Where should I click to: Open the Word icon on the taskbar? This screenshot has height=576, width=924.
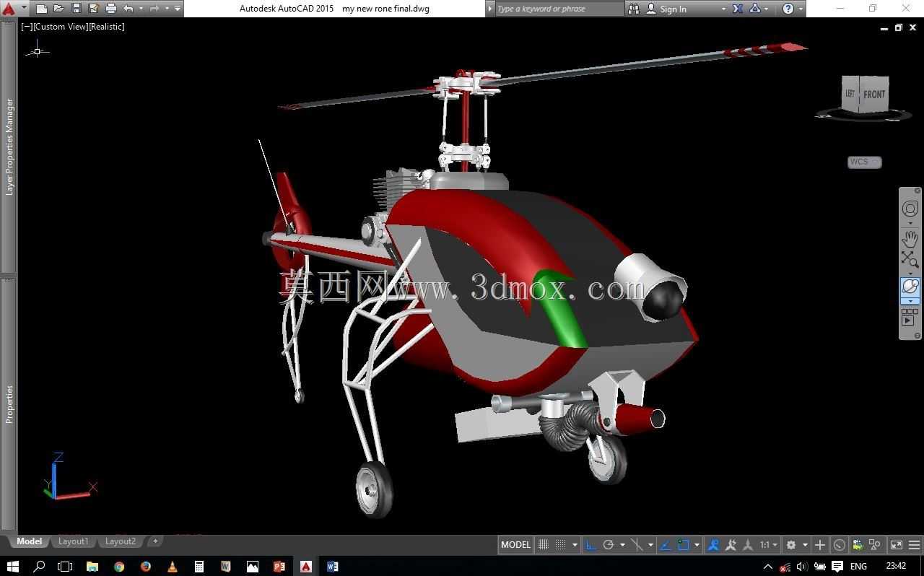(333, 567)
